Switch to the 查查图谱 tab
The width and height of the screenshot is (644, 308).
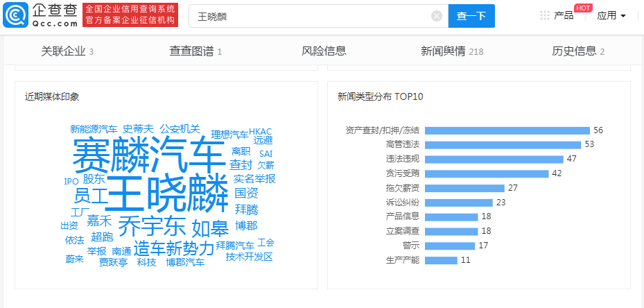[x=195, y=51]
